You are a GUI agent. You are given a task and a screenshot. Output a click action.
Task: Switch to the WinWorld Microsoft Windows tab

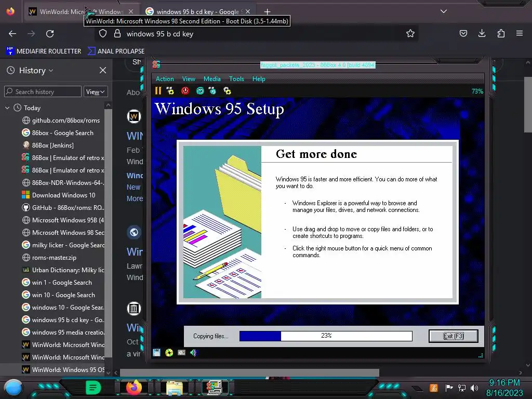pos(82,11)
